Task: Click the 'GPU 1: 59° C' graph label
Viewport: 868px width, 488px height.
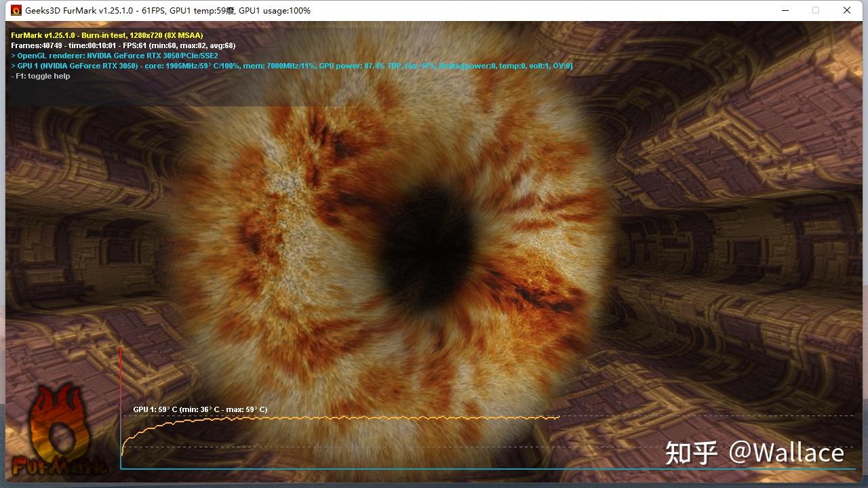Action: click(x=200, y=409)
